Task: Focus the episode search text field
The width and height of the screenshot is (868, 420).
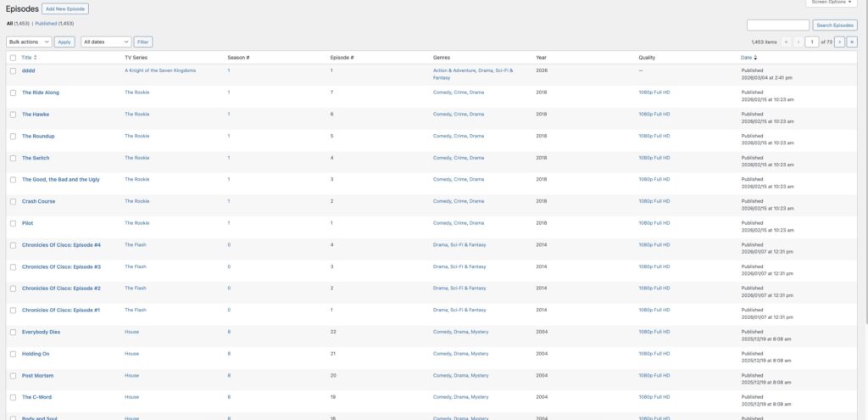Action: coord(777,25)
